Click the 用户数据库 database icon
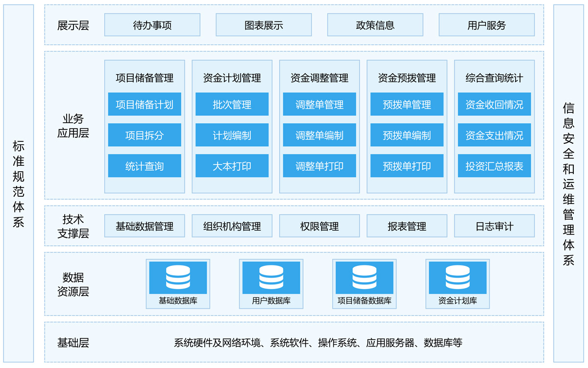Image resolution: width=588 pixels, height=368 pixels. [271, 277]
